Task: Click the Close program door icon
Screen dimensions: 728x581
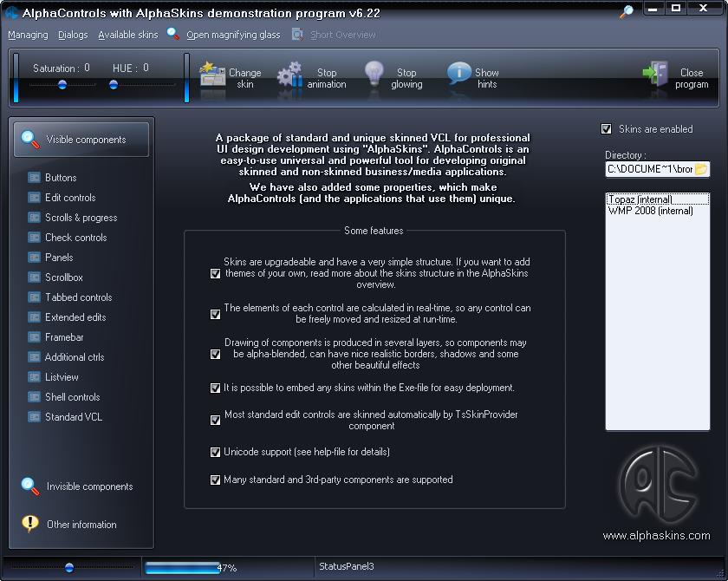Action: (x=655, y=75)
